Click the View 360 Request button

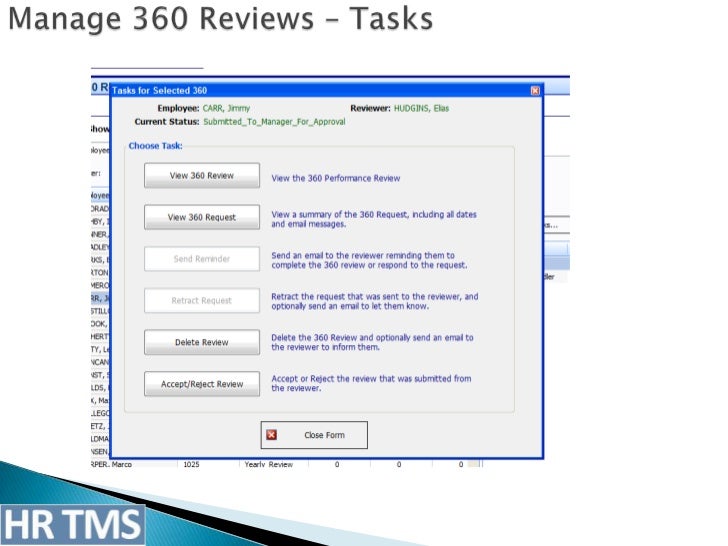pyautogui.click(x=202, y=217)
